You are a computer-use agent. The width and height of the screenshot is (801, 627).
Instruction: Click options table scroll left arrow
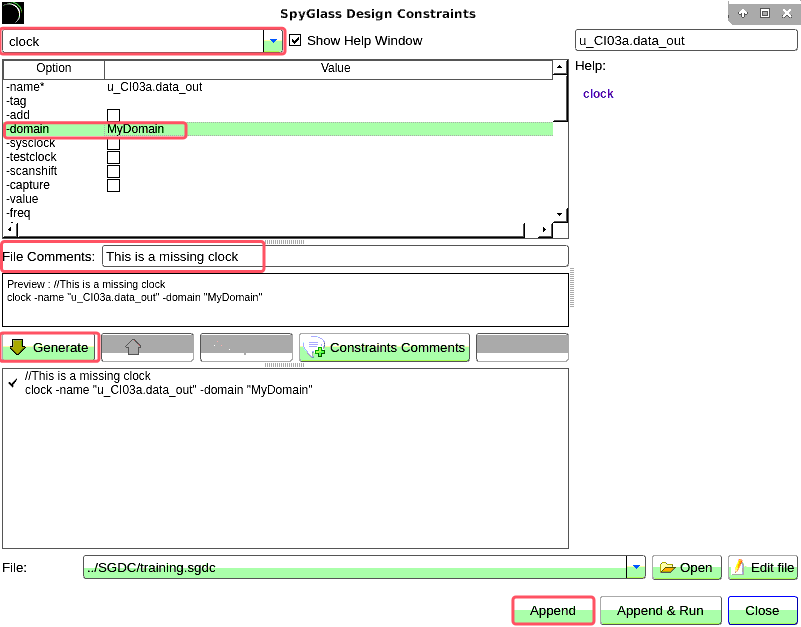[10, 229]
